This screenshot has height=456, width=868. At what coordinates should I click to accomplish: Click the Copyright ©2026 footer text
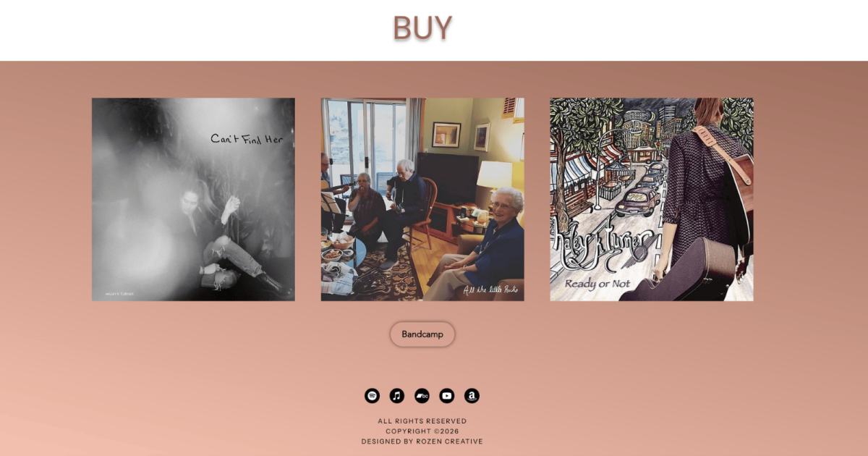point(422,431)
